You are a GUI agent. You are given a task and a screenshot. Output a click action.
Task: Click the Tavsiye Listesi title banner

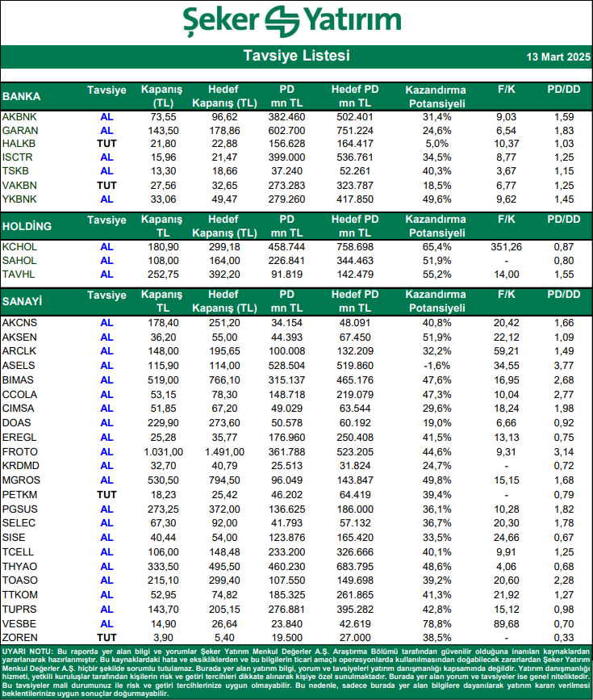coord(296,57)
